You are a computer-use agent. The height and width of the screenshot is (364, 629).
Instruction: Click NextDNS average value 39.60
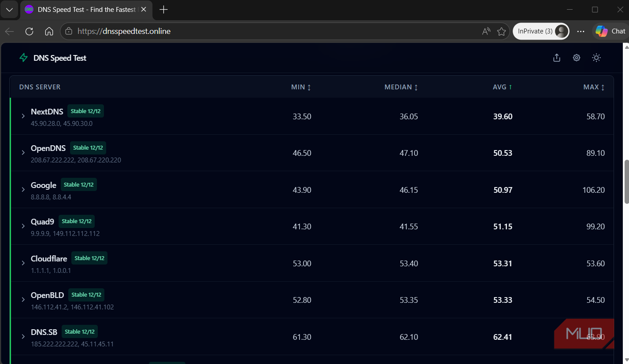(503, 117)
